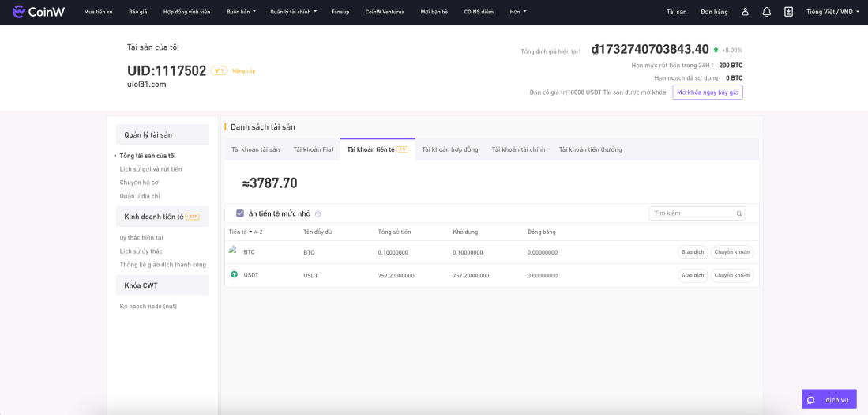
Task: Click Khóa CWT section header
Action: coord(162,285)
